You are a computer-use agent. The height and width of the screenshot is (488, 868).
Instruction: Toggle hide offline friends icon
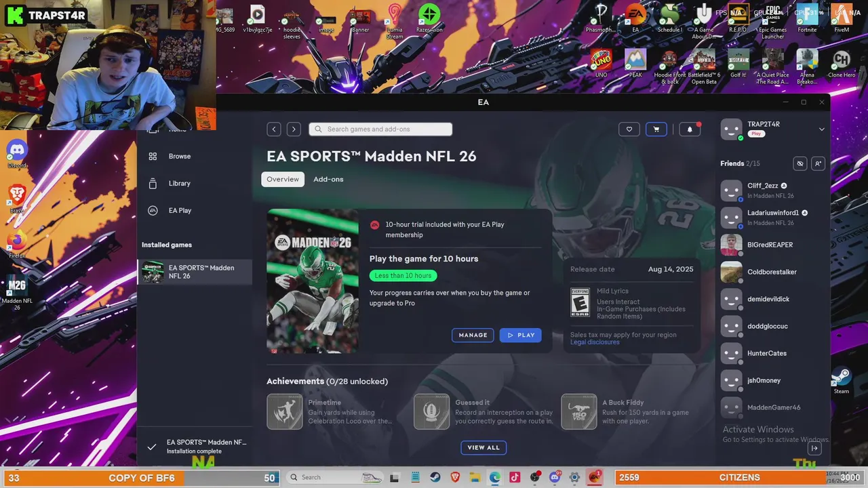click(x=800, y=163)
